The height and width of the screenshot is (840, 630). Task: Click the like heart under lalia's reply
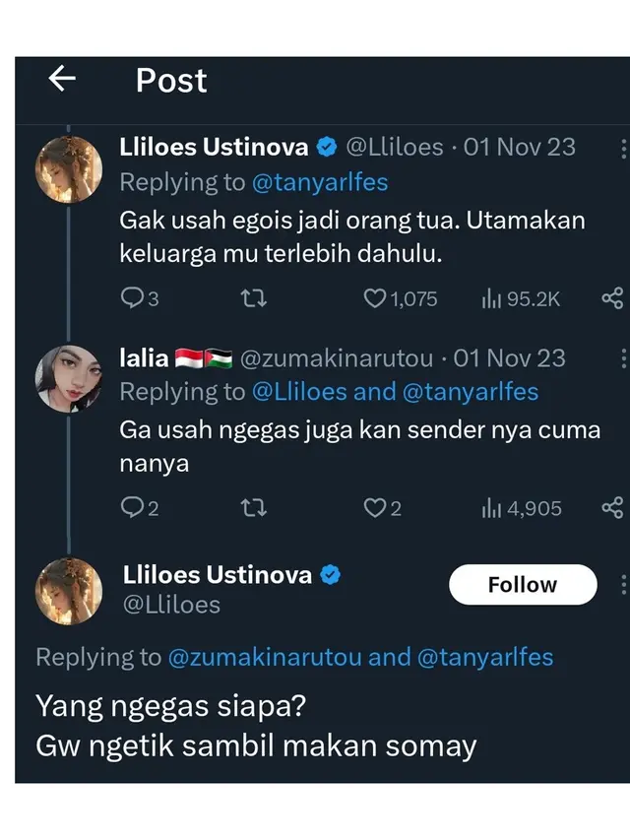[x=377, y=507]
